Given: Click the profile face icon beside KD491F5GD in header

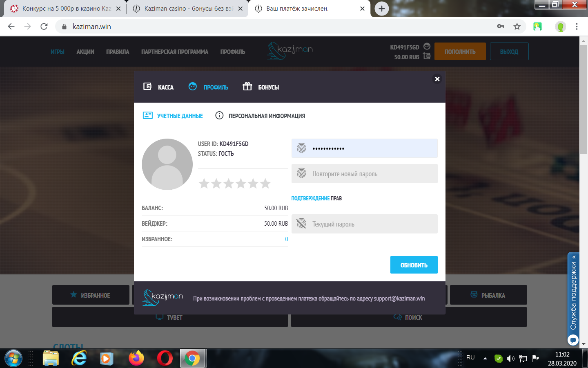Looking at the screenshot, I should coord(427,46).
